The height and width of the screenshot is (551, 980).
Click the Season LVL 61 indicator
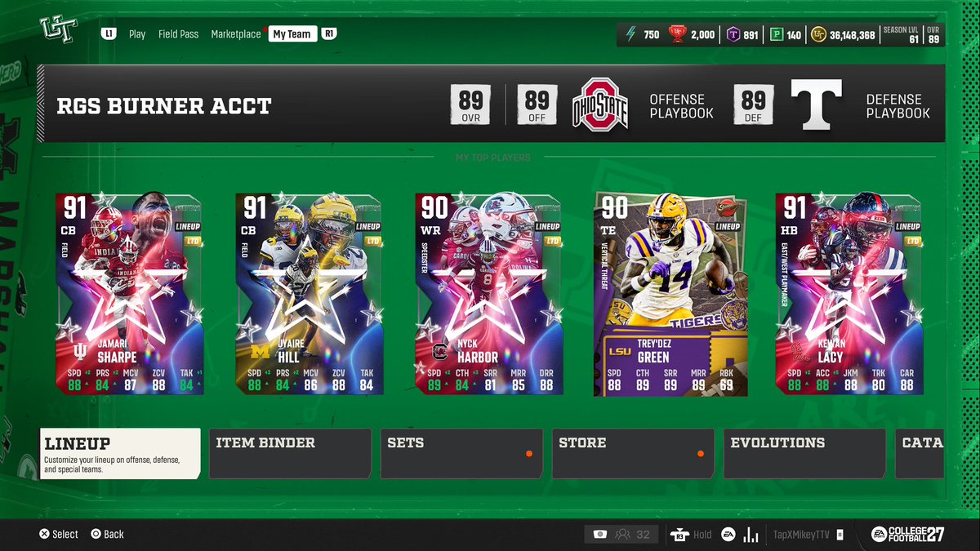[902, 34]
